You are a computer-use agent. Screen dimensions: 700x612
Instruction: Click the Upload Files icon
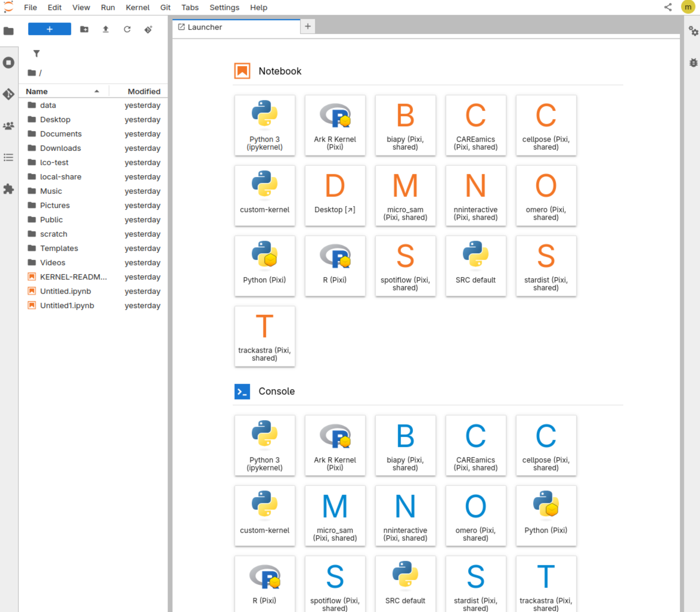(x=106, y=29)
